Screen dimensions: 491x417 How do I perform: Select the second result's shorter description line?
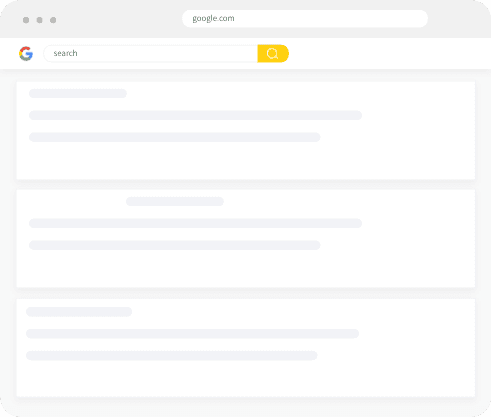(175, 245)
